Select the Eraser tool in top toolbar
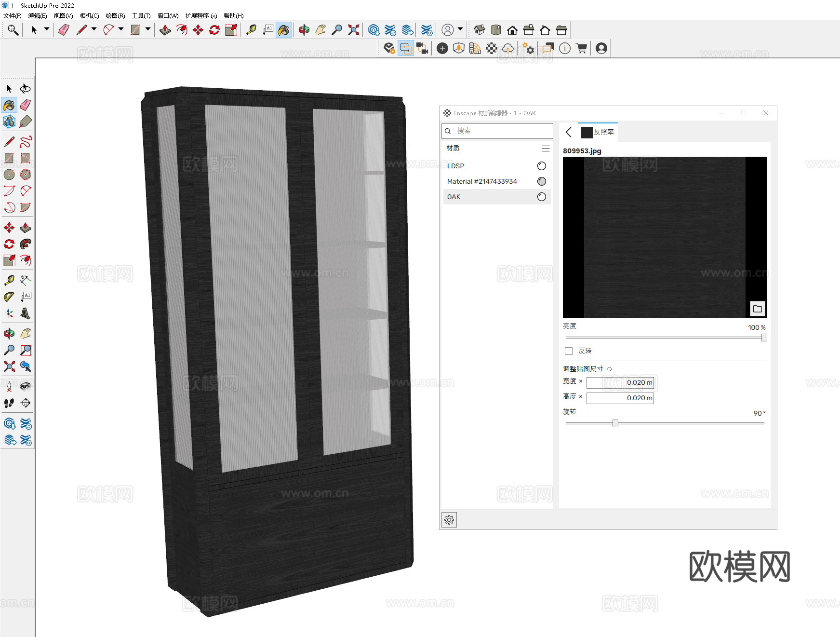The image size is (840, 637). [x=64, y=30]
